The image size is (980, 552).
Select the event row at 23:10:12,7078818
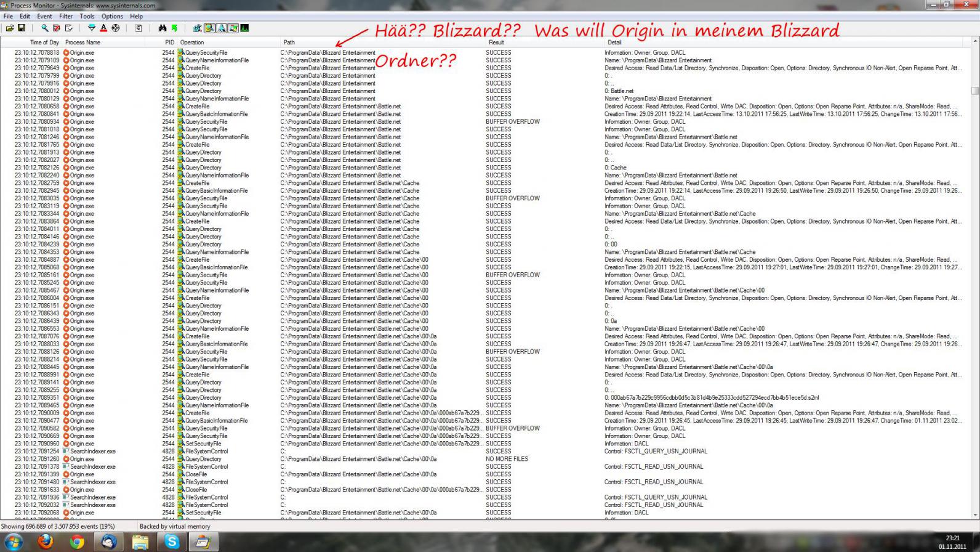485,52
